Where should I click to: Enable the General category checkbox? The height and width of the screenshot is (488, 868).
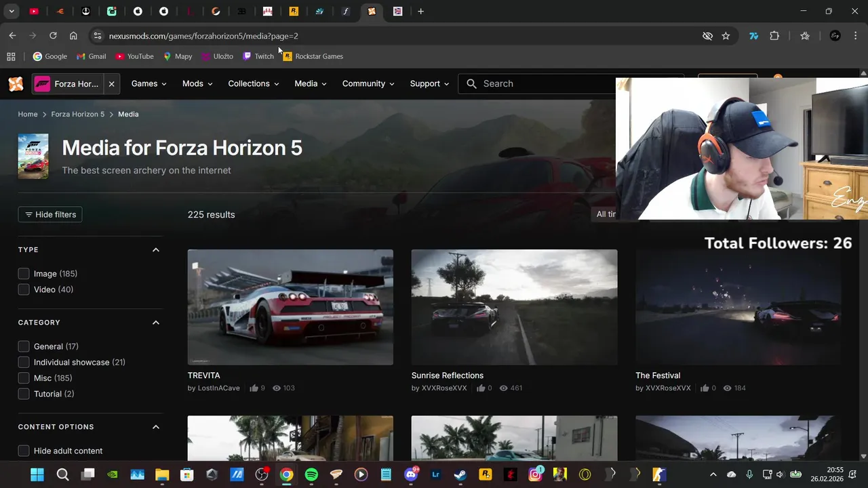24,346
